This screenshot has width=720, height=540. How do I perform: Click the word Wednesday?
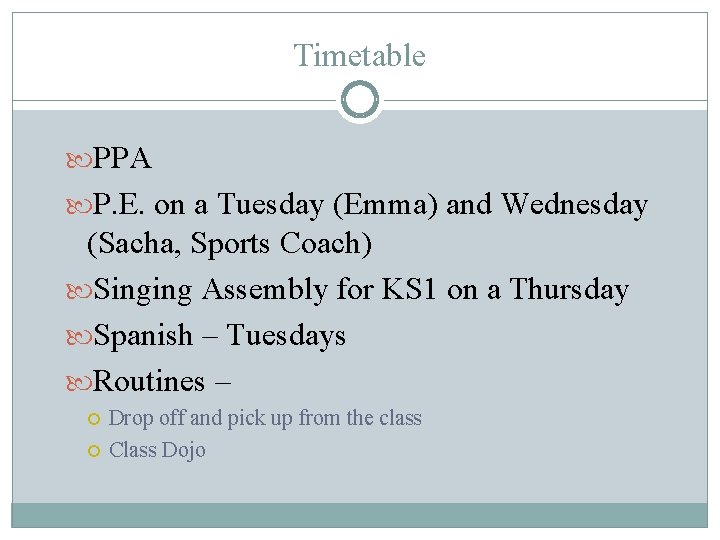pos(574,205)
